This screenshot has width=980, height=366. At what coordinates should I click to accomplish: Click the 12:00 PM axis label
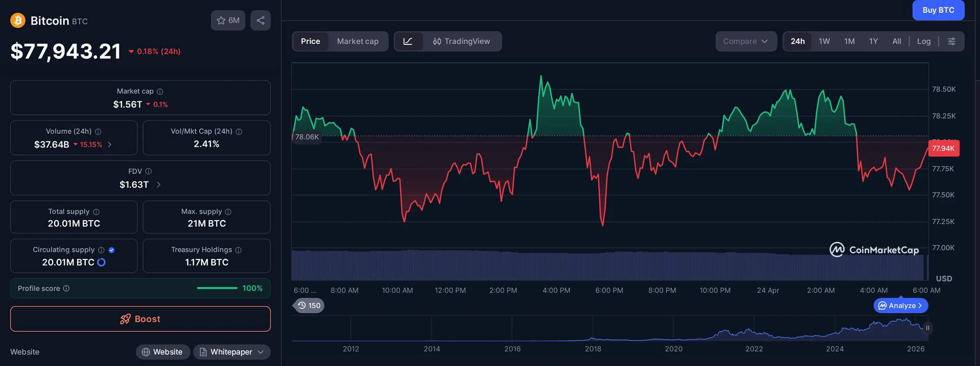coord(450,290)
